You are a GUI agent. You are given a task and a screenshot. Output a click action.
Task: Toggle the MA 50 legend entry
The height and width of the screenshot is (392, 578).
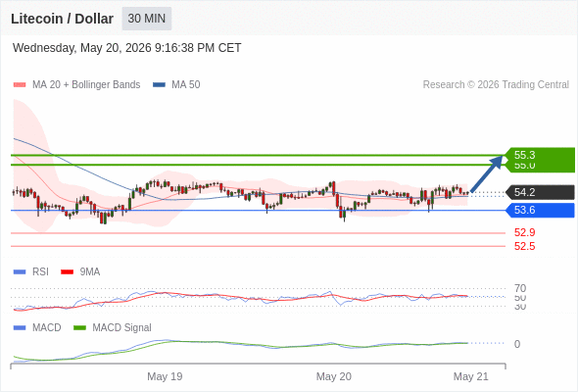coord(176,85)
